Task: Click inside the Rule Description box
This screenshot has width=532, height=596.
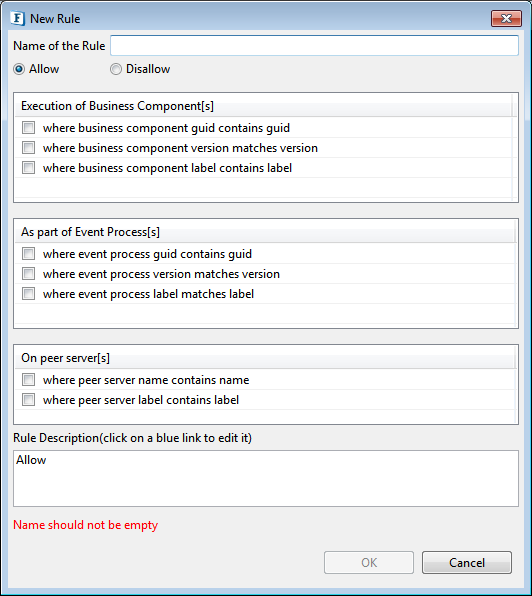Action: click(x=266, y=479)
